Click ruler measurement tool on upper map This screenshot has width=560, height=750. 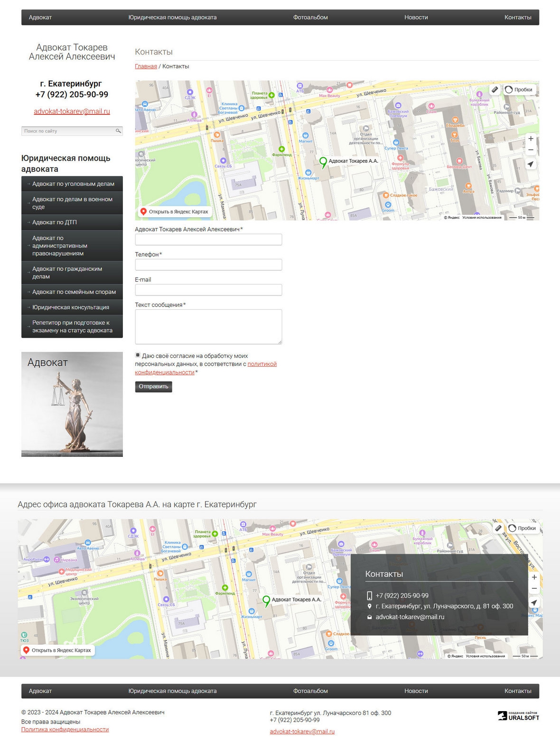tap(495, 89)
